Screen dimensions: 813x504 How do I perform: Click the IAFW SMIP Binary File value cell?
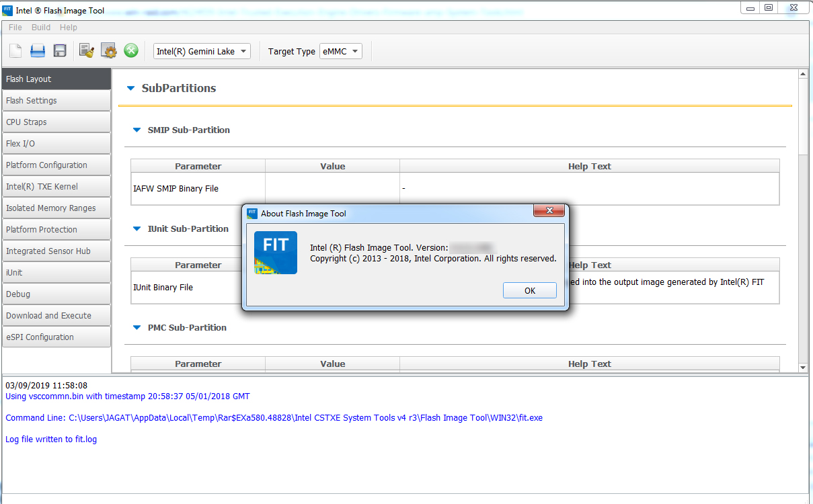(332, 188)
